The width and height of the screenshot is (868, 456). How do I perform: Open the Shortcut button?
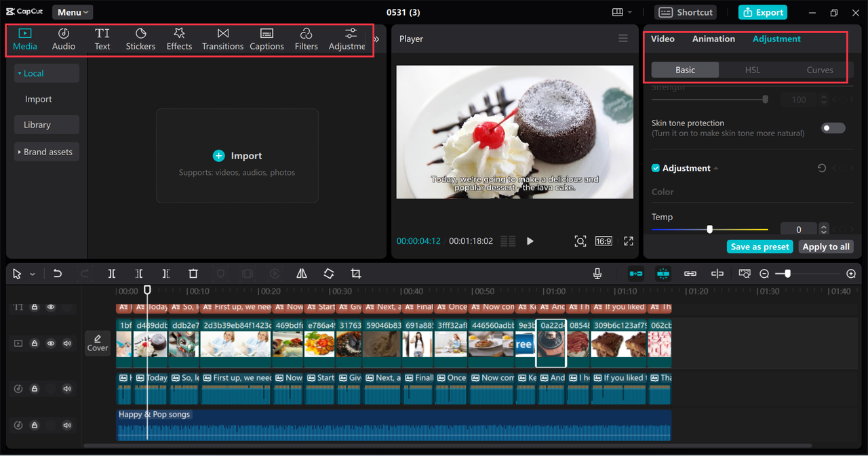pyautogui.click(x=686, y=12)
